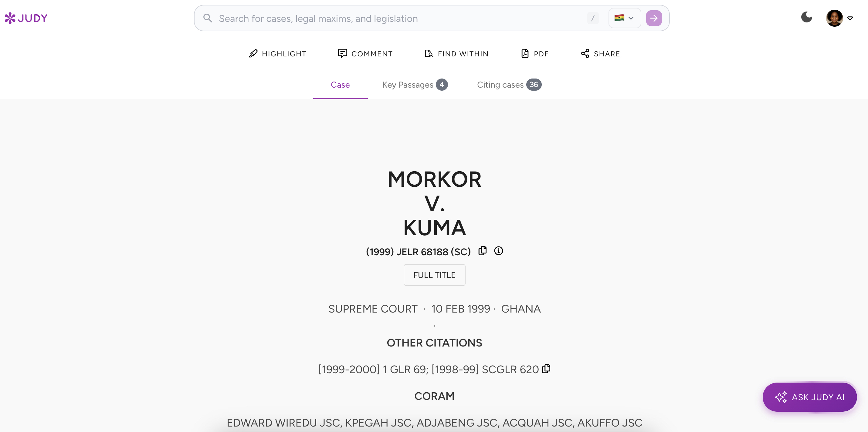
Task: Submit search with purple arrow button
Action: pos(653,18)
